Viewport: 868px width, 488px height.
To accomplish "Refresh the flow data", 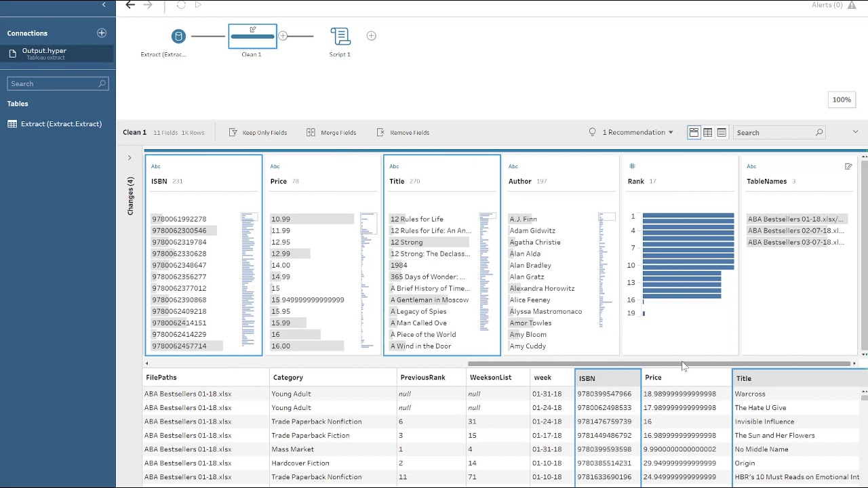I will pyautogui.click(x=181, y=5).
